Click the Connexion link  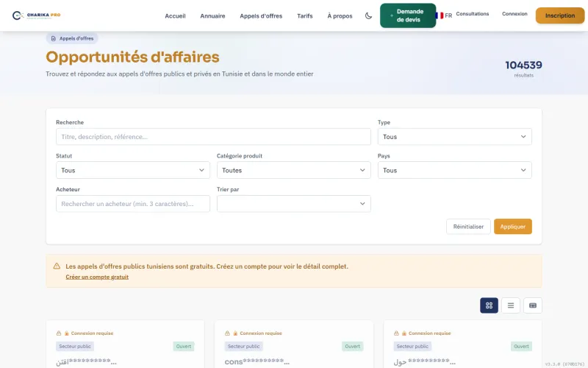point(514,14)
